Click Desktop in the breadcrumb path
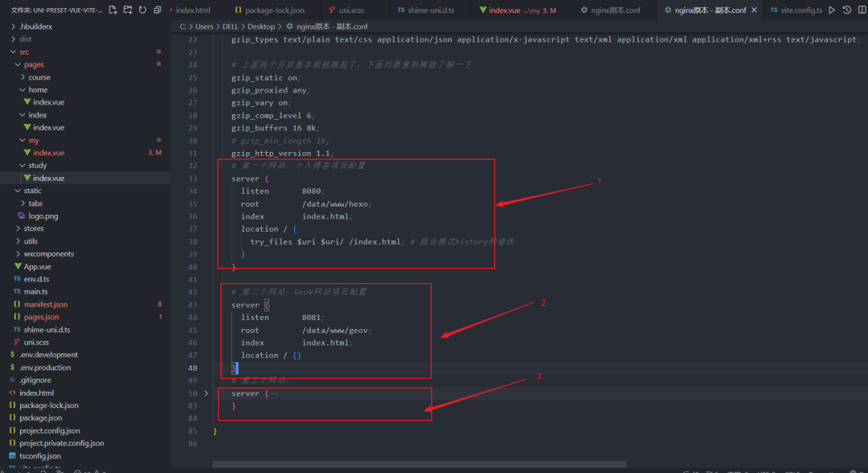The height and width of the screenshot is (473, 868). tap(261, 27)
